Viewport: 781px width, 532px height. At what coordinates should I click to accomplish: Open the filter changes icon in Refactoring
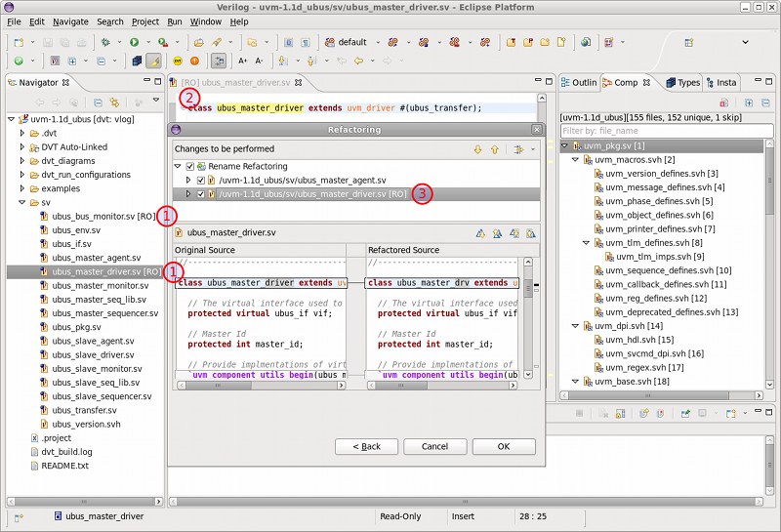pyautogui.click(x=518, y=149)
